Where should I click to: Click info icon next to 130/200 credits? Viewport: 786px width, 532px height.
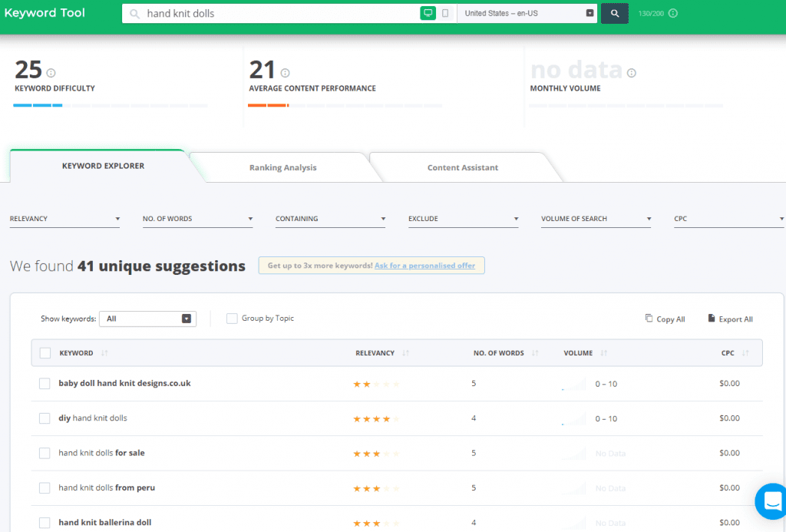[673, 14]
